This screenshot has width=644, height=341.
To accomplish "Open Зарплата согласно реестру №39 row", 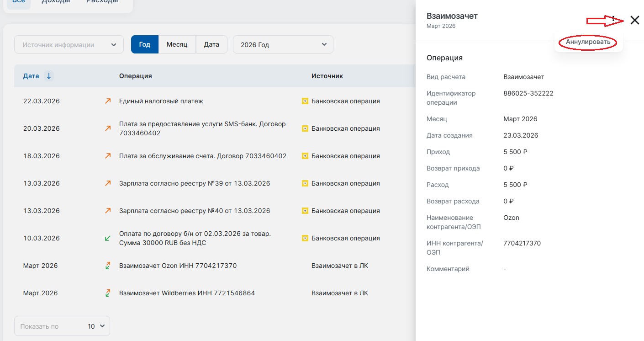I will point(195,183).
